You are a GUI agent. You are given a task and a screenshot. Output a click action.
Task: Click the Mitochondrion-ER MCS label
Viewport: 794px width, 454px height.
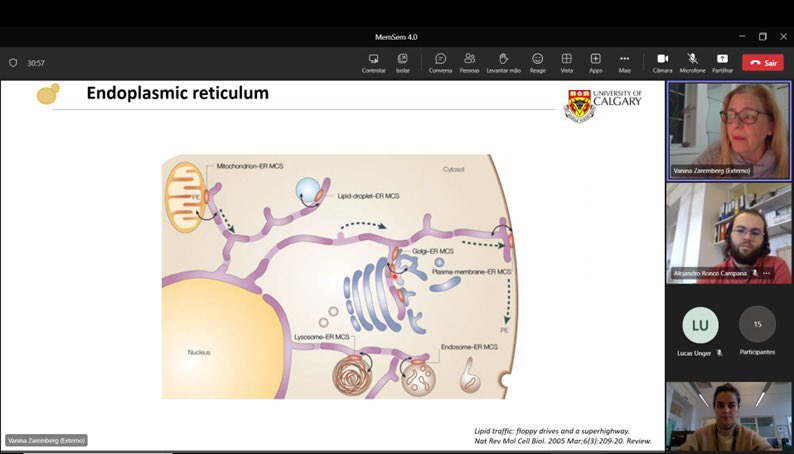(x=250, y=166)
